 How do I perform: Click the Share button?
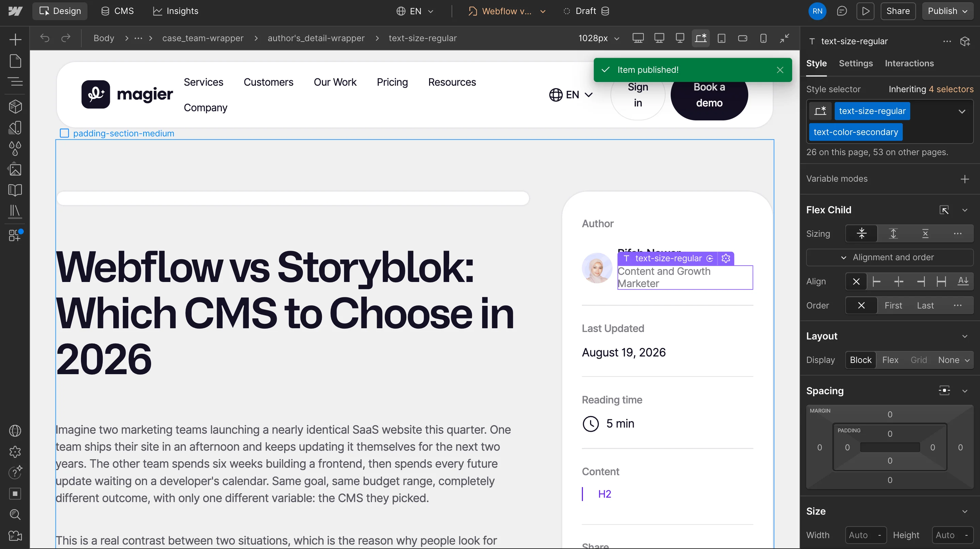898,11
